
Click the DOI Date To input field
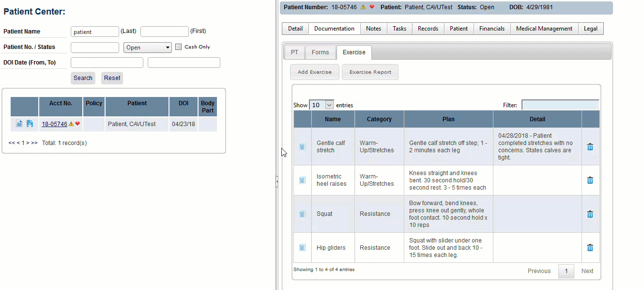tap(184, 63)
